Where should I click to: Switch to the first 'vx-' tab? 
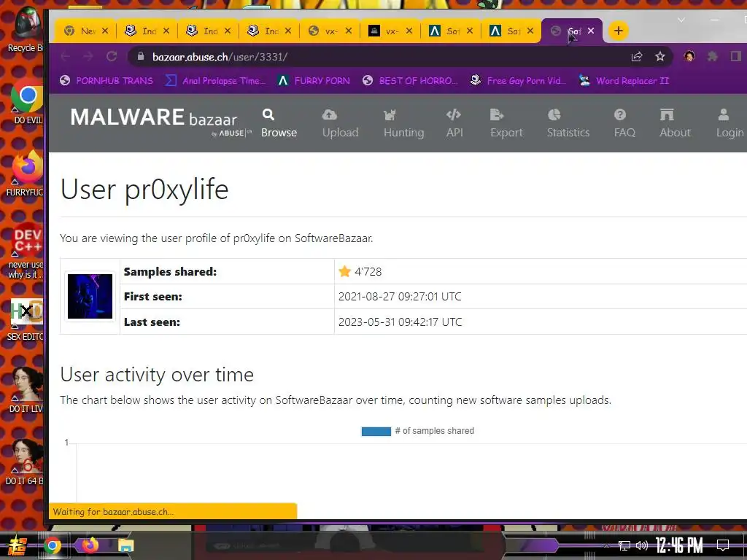[330, 31]
